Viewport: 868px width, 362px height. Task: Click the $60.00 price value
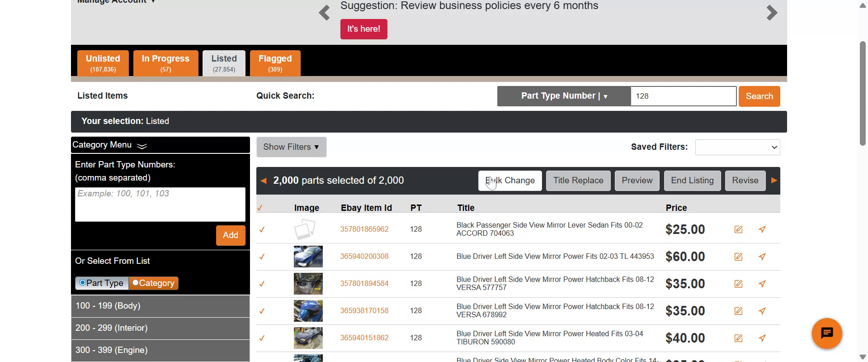(x=685, y=257)
